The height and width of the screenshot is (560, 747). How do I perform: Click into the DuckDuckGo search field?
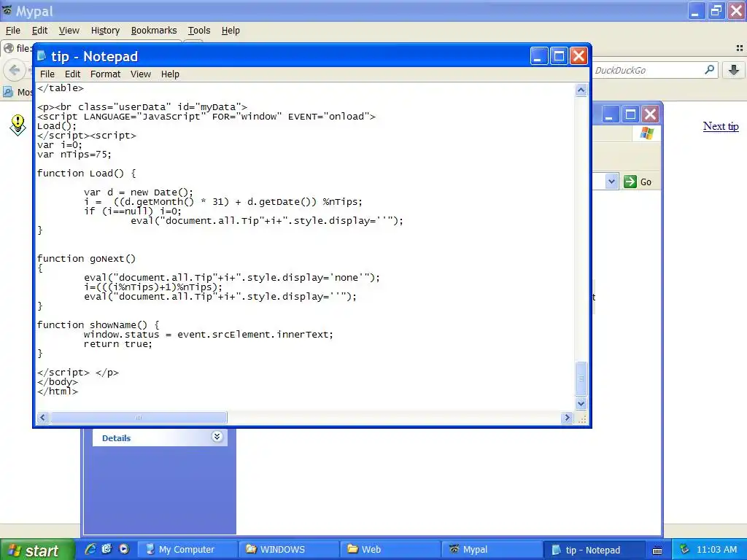648,71
